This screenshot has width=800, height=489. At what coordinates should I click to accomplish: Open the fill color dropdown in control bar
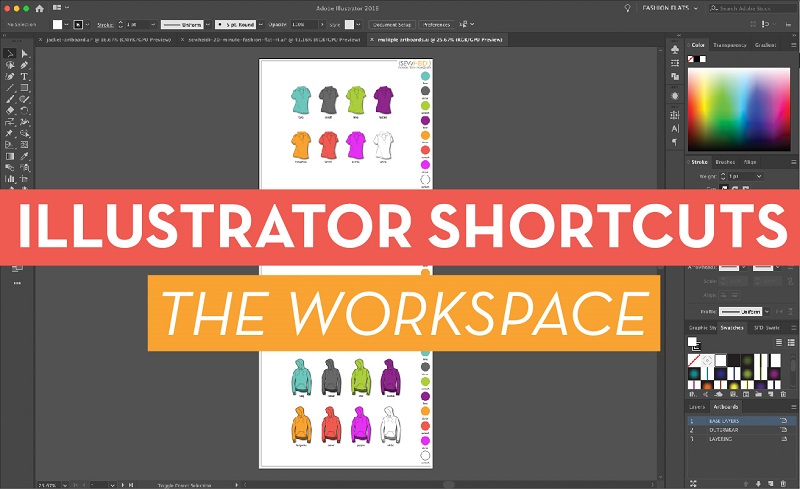(x=66, y=25)
